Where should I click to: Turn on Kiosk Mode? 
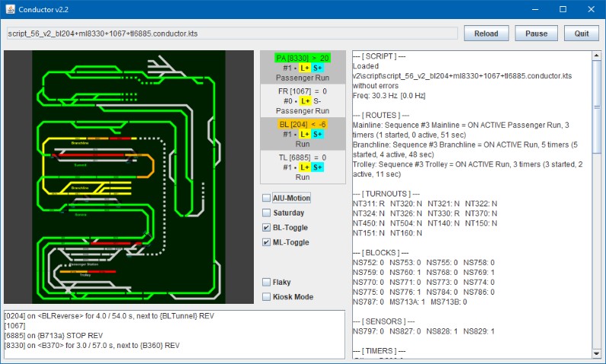tap(266, 297)
